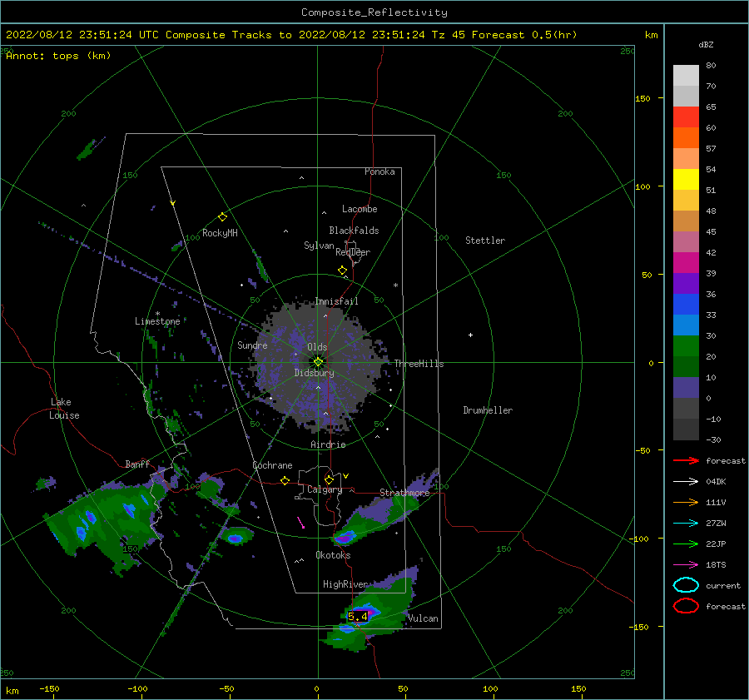Click the Sundre label
The width and height of the screenshot is (749, 700).
coord(252,345)
